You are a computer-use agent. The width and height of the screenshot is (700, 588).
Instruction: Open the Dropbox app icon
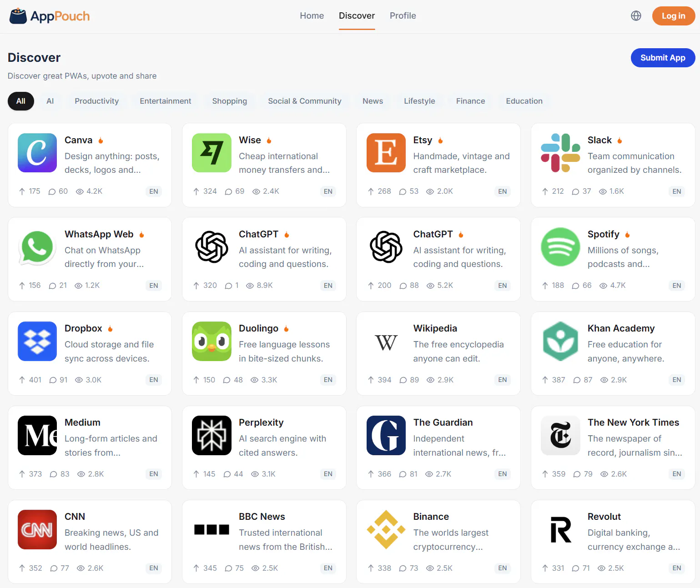pyautogui.click(x=37, y=341)
